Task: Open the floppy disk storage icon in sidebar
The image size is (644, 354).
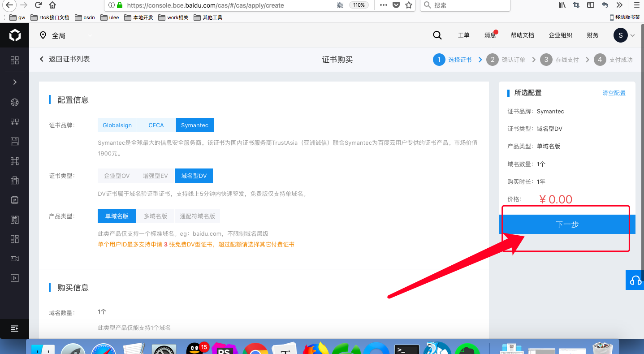Action: 15,142
